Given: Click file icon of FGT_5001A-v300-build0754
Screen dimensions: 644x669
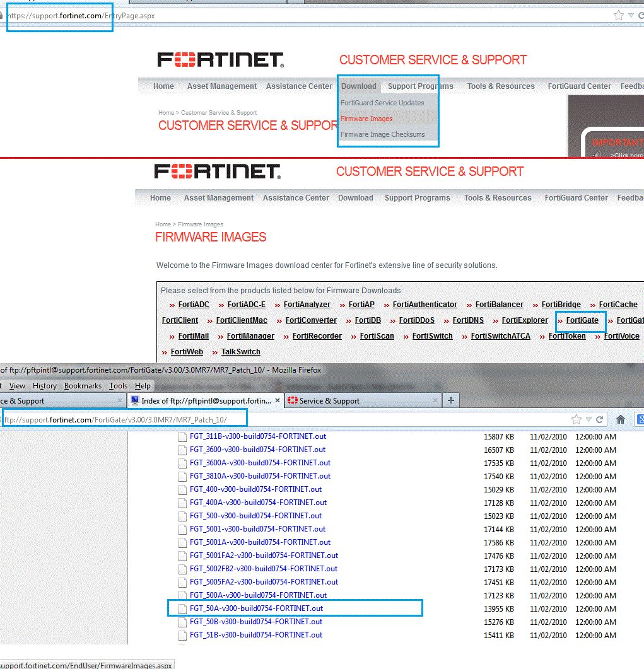Looking at the screenshot, I should [182, 543].
